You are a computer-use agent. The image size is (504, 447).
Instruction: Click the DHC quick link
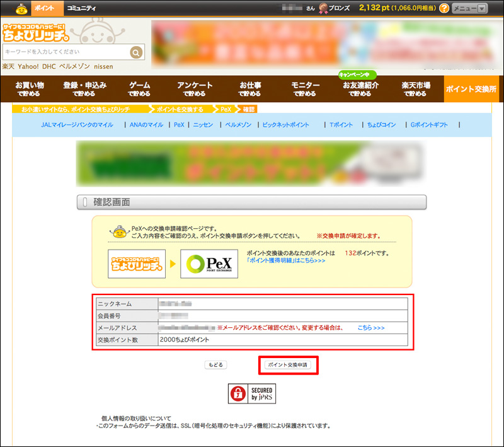pyautogui.click(x=49, y=67)
